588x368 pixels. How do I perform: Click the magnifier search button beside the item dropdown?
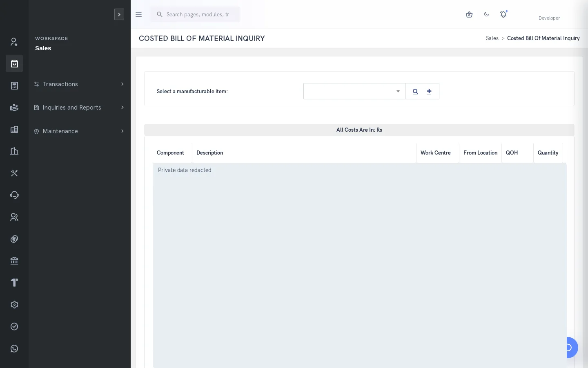click(x=415, y=92)
